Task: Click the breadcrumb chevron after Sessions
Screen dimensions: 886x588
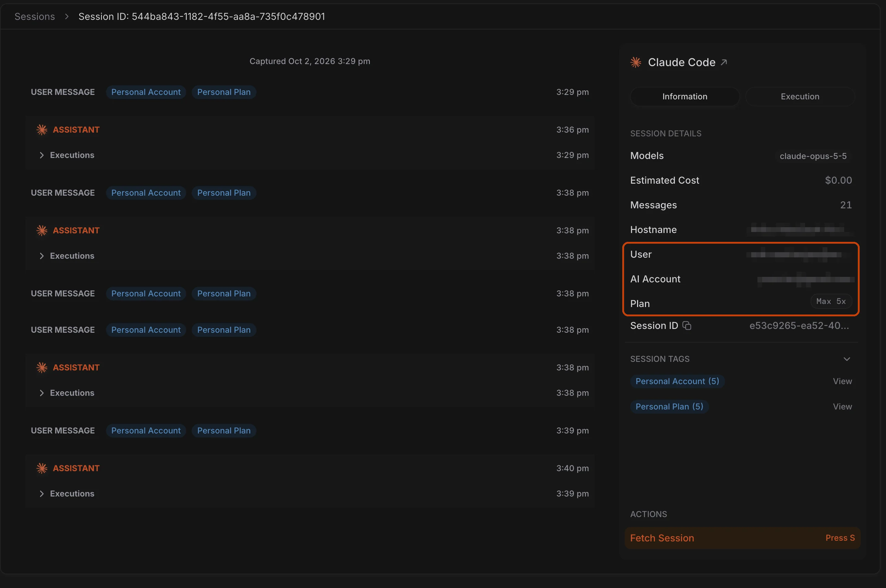Action: click(x=67, y=16)
